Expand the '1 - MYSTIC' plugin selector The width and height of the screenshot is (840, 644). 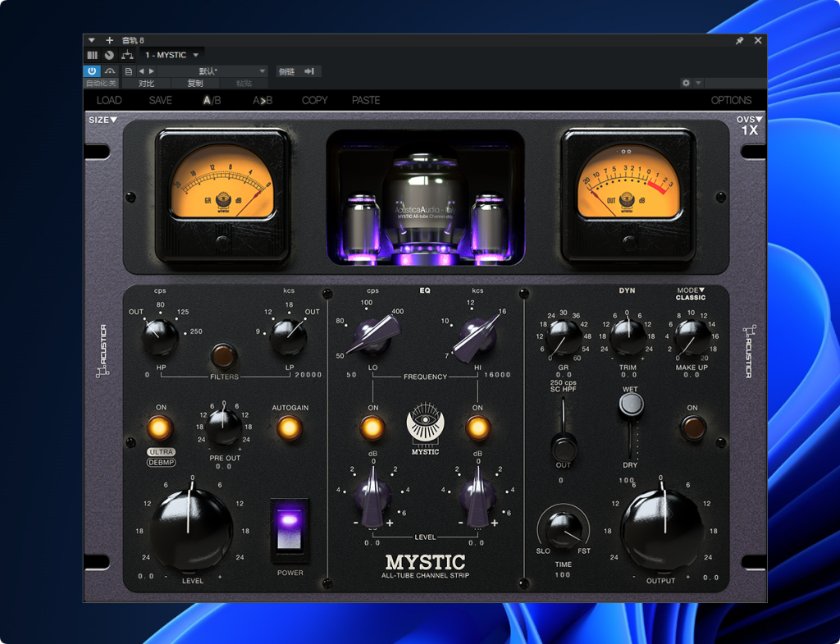click(172, 55)
